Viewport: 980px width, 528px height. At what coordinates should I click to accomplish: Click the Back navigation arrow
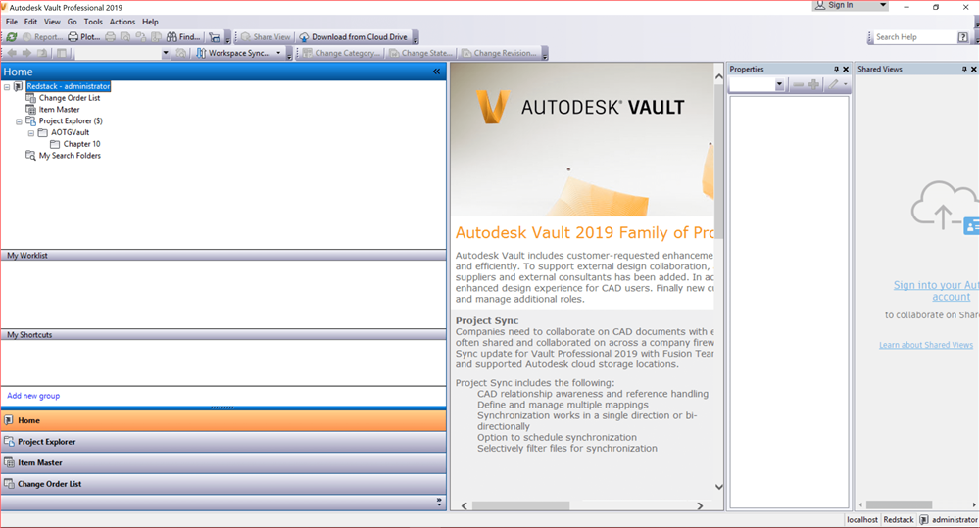pos(11,53)
